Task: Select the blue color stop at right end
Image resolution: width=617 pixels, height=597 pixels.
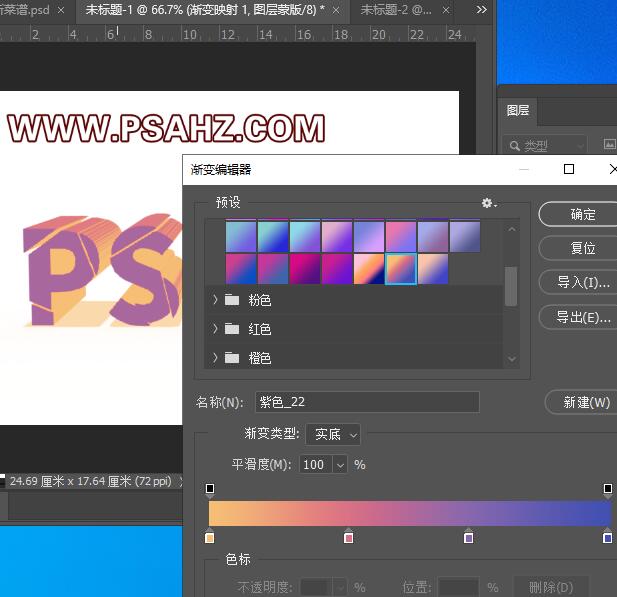Action: 608,537
